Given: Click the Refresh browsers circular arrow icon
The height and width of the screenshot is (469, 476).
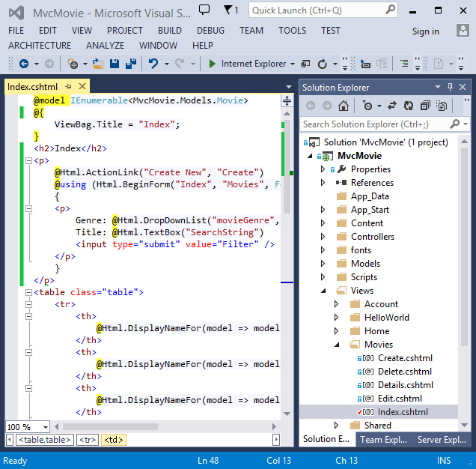Looking at the screenshot, I should (323, 64).
